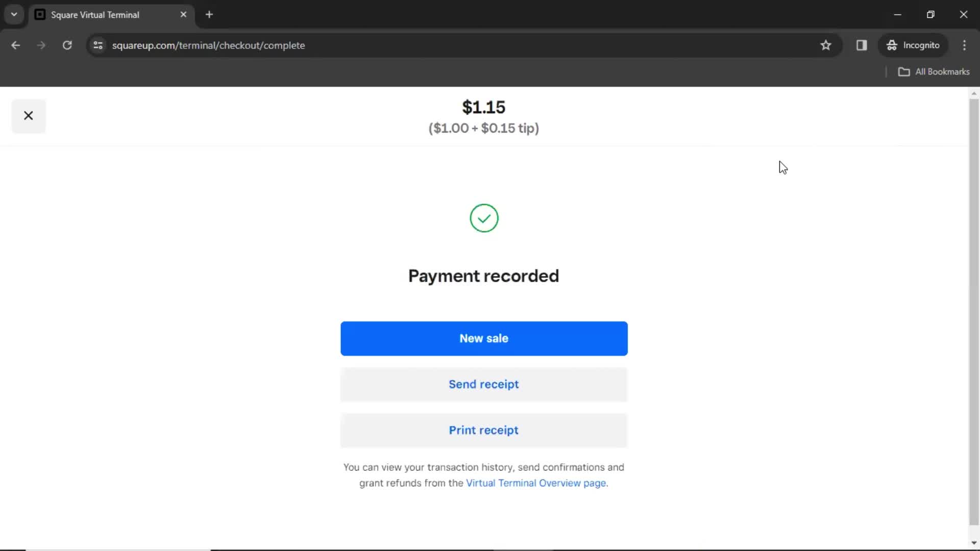Go back with the browser back arrow

pyautogui.click(x=16, y=45)
